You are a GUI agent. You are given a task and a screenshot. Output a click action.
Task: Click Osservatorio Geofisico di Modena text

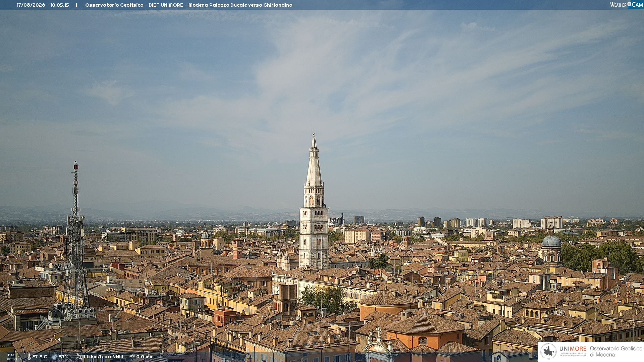point(616,351)
